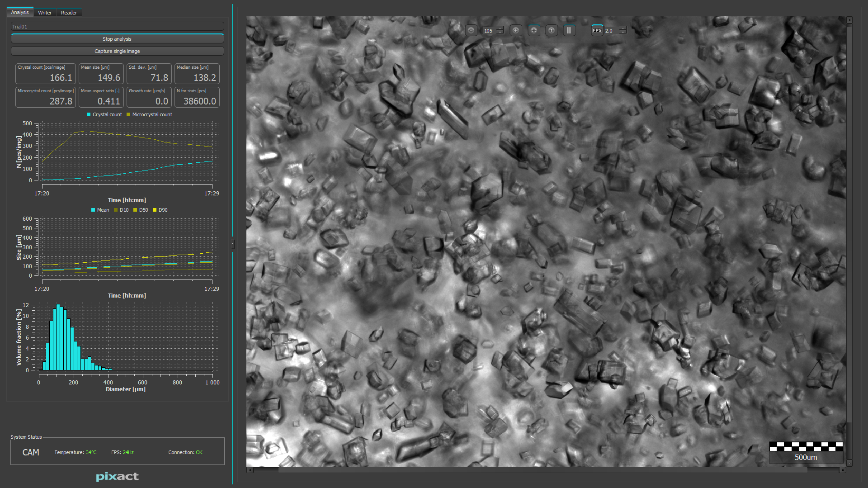Toggle fit-to-window view icon
This screenshot has height=488, width=868.
[x=534, y=30]
